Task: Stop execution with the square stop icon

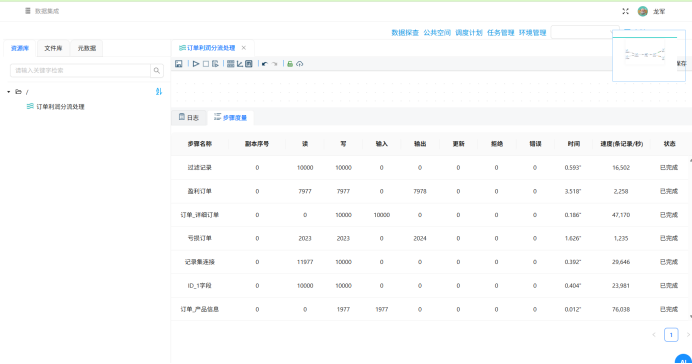Action: 206,64
